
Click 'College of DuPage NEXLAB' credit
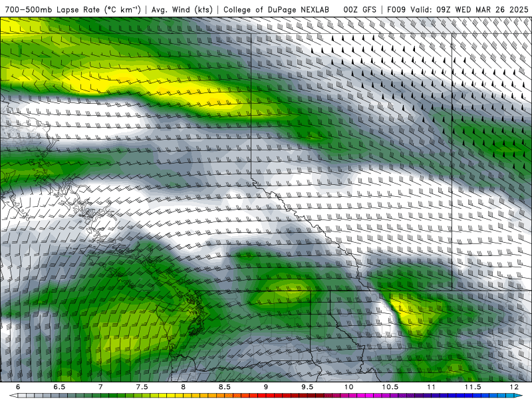276,9
